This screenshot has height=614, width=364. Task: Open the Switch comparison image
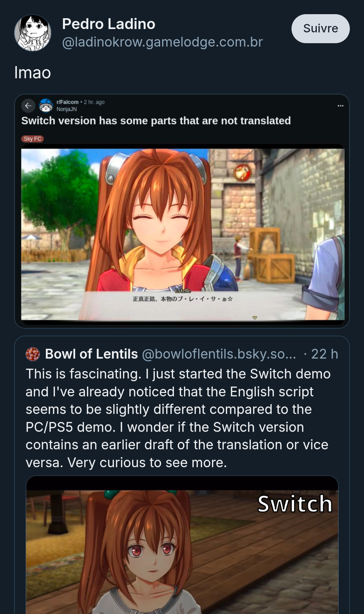182,545
